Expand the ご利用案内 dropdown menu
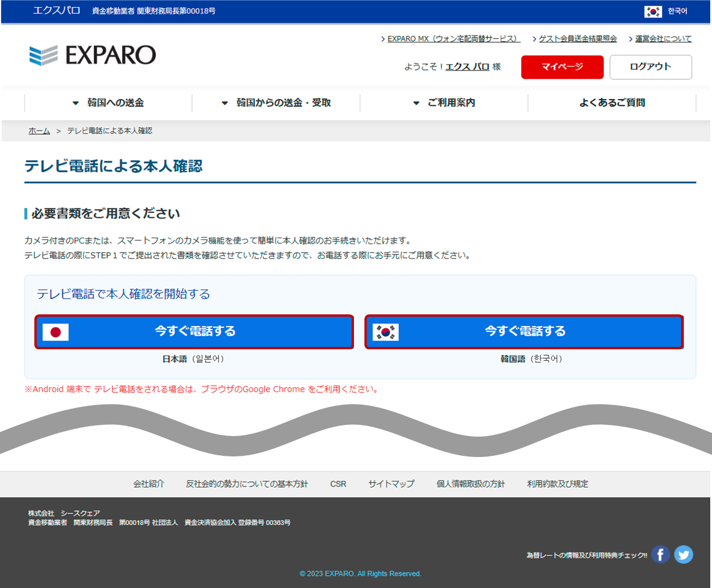712x588 pixels. click(x=444, y=103)
